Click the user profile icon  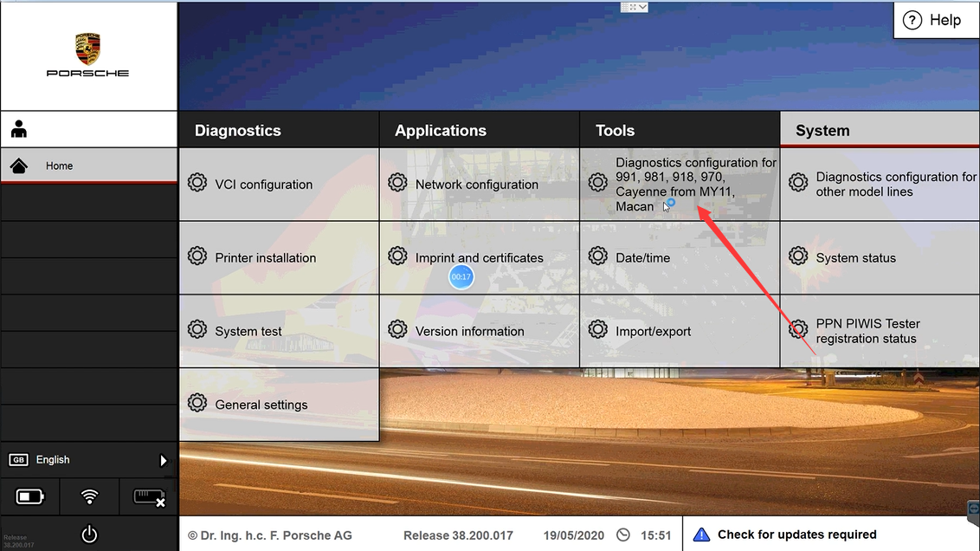tap(19, 129)
